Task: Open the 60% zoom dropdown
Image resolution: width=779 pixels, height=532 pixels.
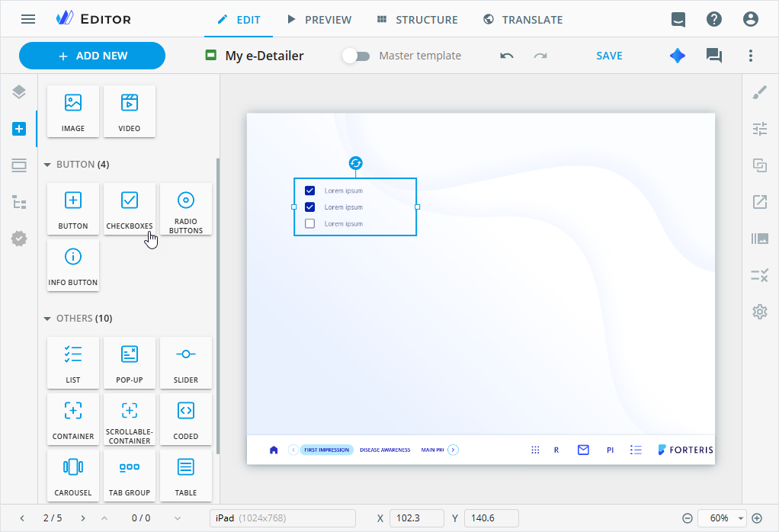Action: click(741, 518)
